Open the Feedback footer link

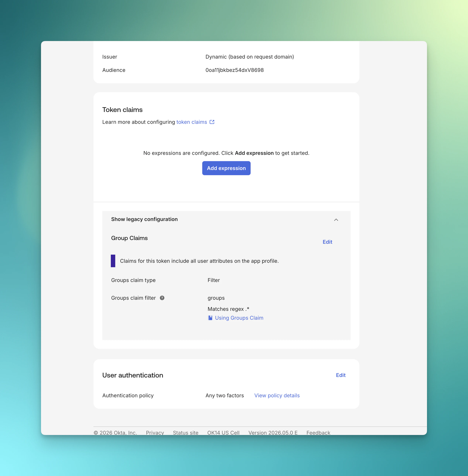tap(318, 433)
